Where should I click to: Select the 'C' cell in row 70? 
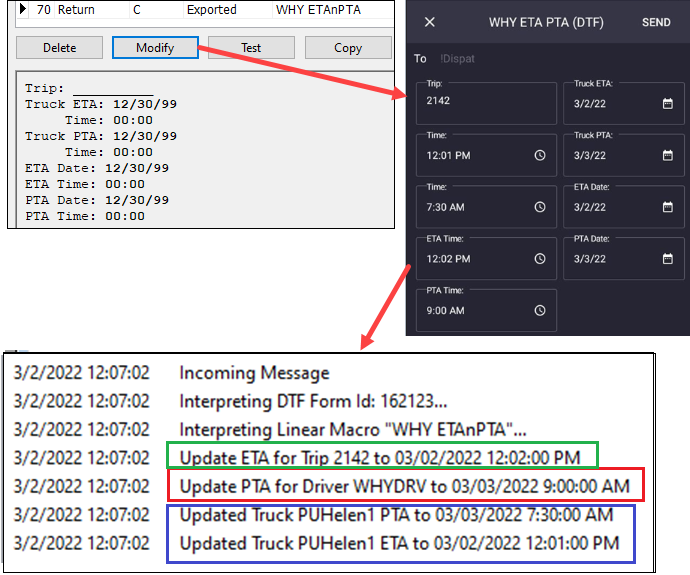156,10
